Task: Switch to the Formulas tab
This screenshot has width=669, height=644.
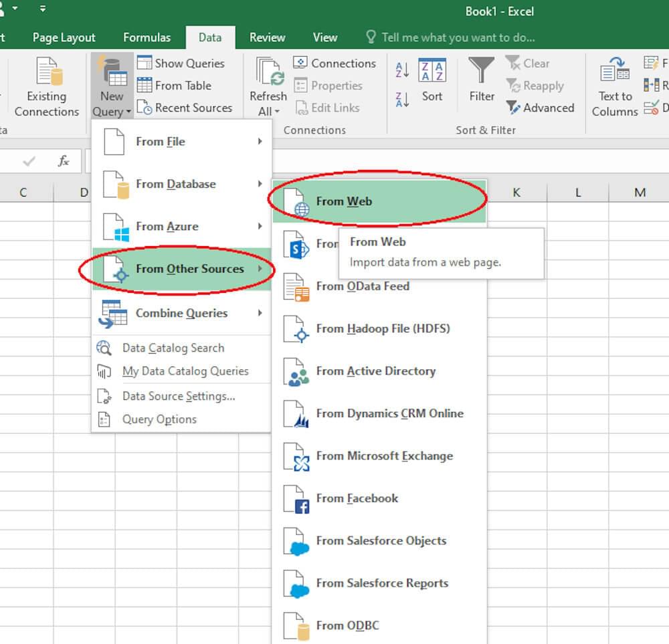Action: 147,37
